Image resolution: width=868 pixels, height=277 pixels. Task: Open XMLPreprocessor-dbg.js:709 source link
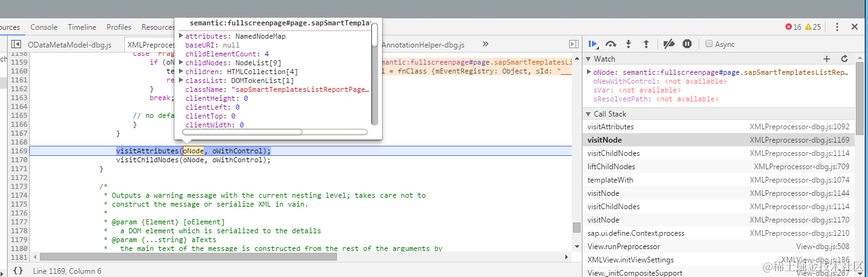point(802,167)
